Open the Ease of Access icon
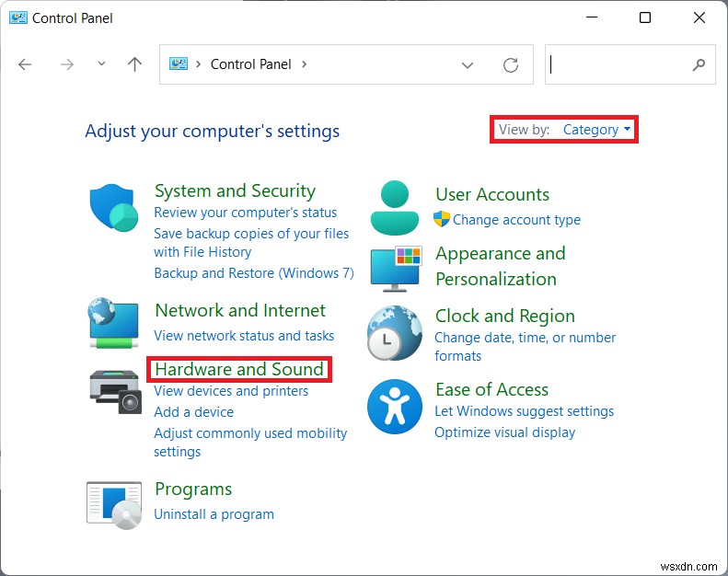Screen dimensions: 728x576 [x=395, y=407]
